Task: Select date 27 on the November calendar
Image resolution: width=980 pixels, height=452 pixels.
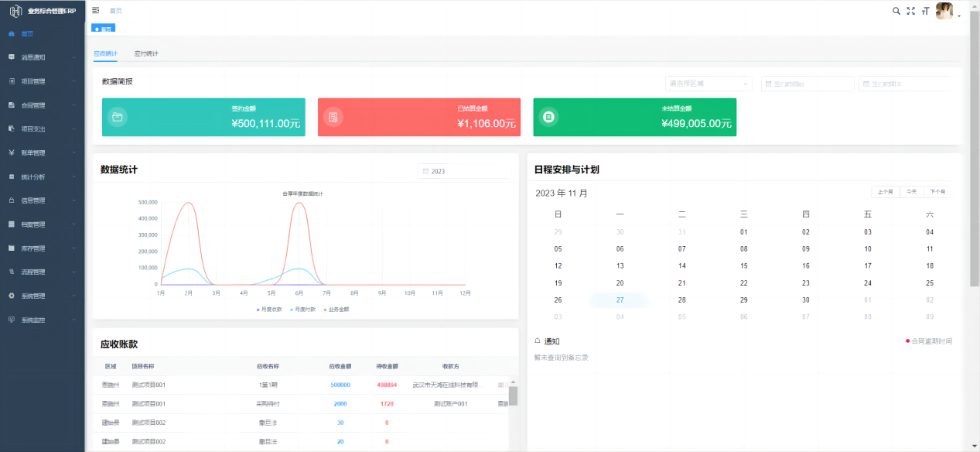Action: 620,301
